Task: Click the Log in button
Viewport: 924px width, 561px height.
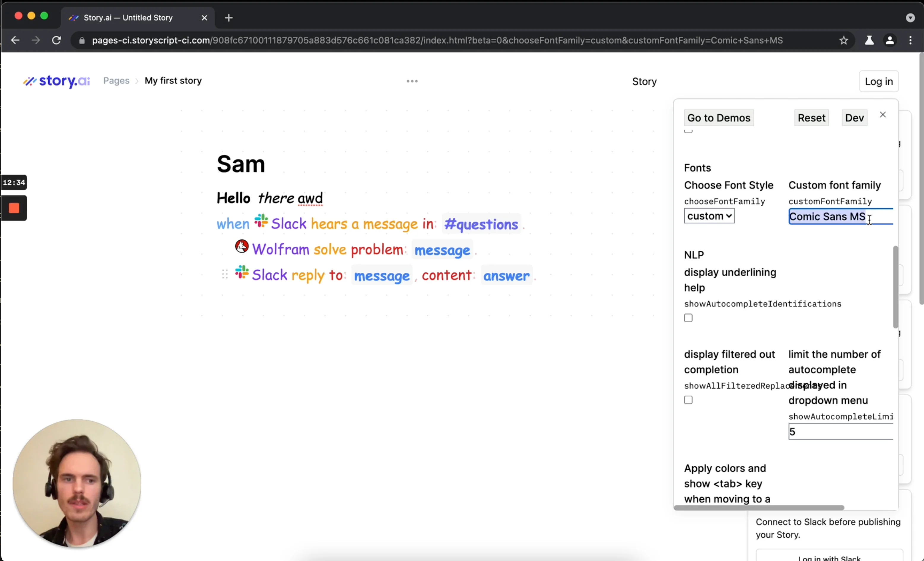Action: point(879,81)
